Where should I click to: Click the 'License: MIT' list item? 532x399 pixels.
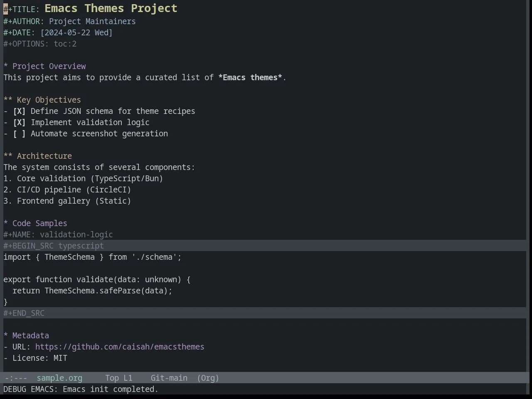click(35, 358)
